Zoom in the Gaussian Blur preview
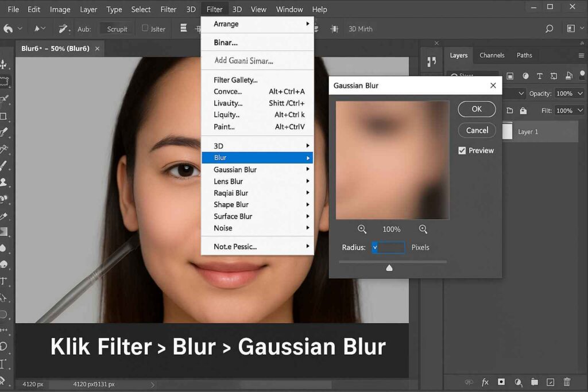Screen dimensions: 588x392 423,229
